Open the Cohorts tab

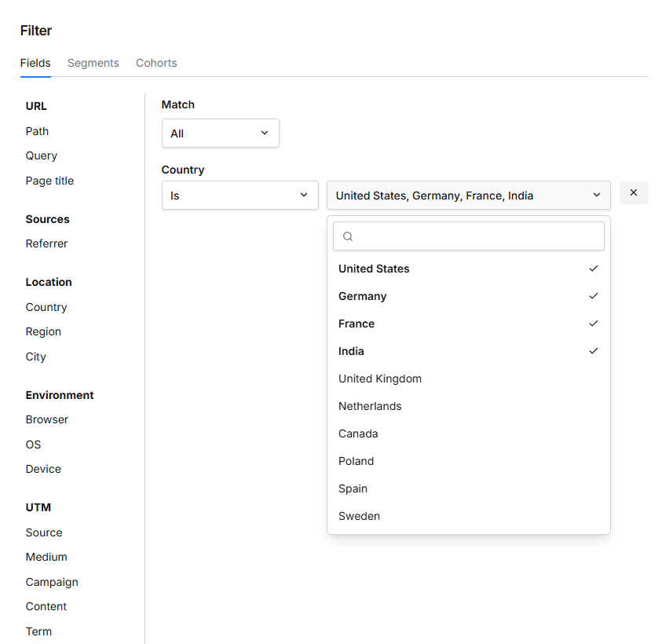[156, 63]
